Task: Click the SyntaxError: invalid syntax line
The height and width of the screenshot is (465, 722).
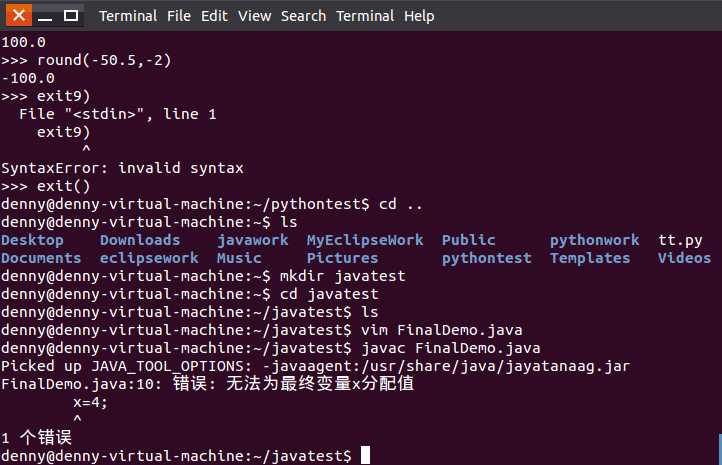Action: tap(122, 168)
